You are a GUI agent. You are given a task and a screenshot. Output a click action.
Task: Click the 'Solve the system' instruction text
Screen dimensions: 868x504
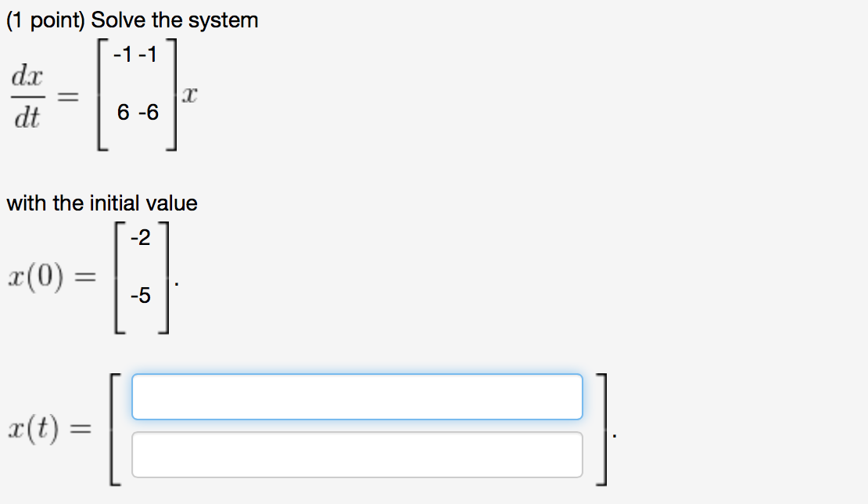click(174, 20)
